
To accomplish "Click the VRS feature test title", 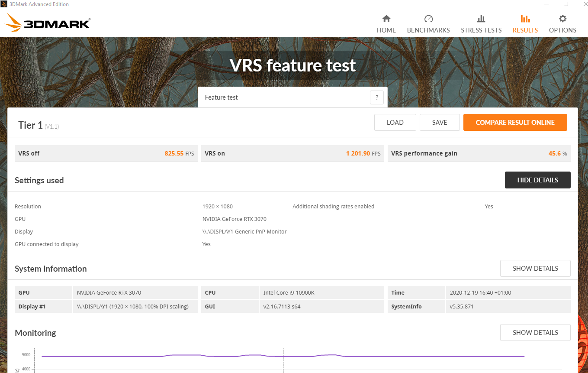I will 293,65.
